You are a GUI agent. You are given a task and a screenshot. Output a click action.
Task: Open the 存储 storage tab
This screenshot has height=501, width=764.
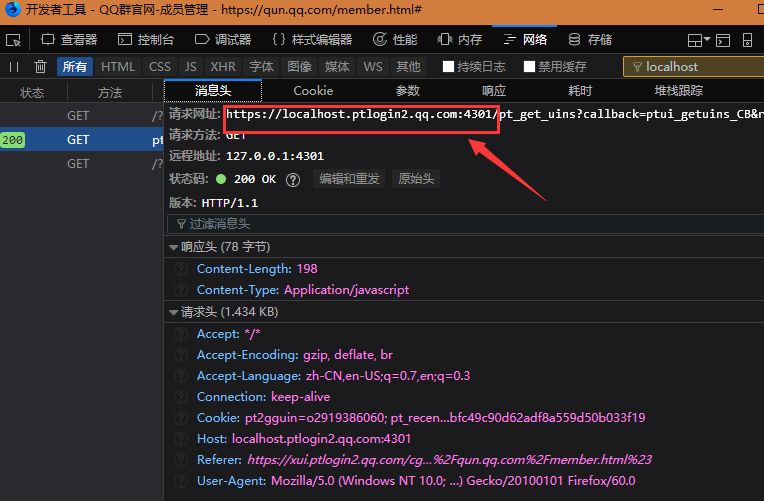590,39
